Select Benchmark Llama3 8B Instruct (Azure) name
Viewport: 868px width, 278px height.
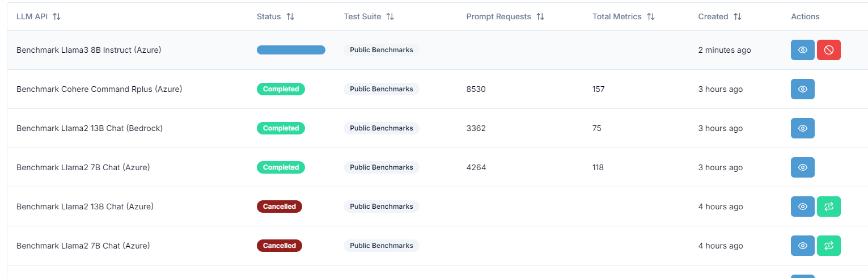pos(89,50)
